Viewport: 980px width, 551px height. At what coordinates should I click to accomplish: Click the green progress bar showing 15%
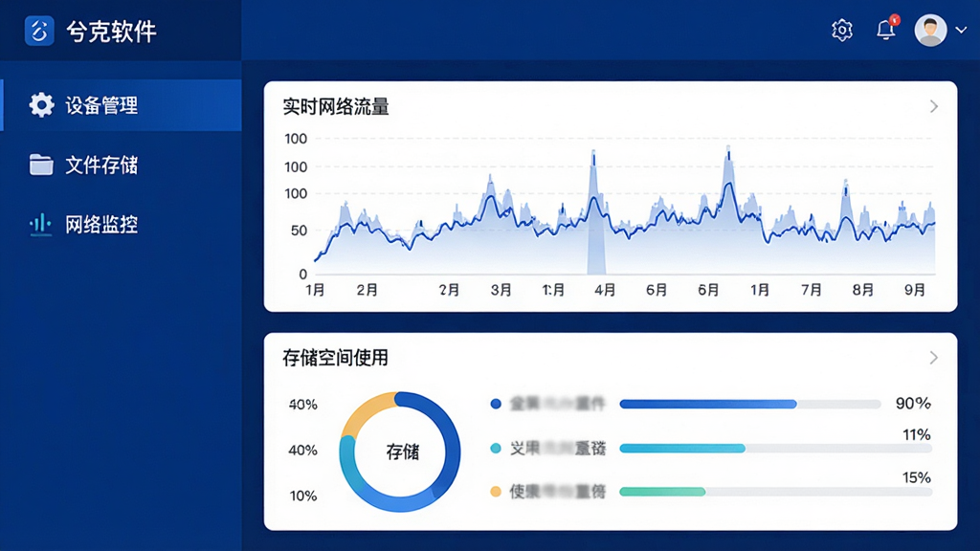[x=775, y=492]
